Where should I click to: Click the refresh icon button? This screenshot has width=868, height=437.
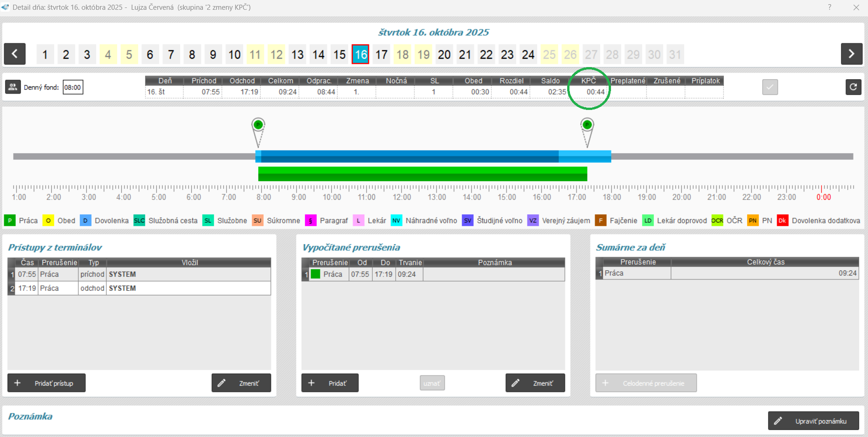click(x=853, y=87)
